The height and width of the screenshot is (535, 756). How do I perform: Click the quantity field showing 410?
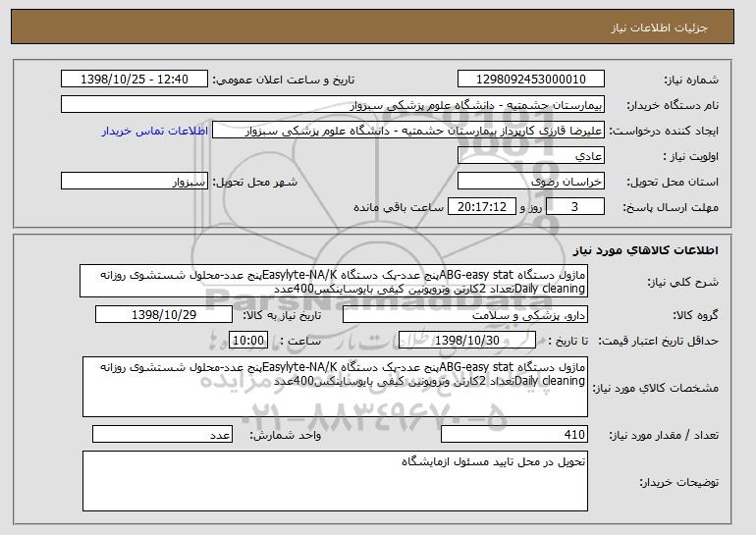(x=514, y=434)
